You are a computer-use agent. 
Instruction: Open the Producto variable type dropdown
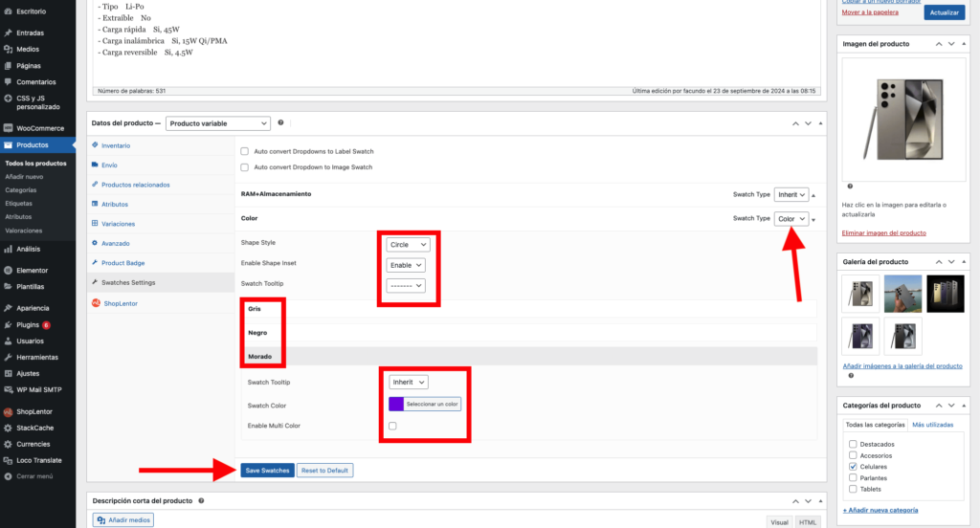[x=218, y=123]
